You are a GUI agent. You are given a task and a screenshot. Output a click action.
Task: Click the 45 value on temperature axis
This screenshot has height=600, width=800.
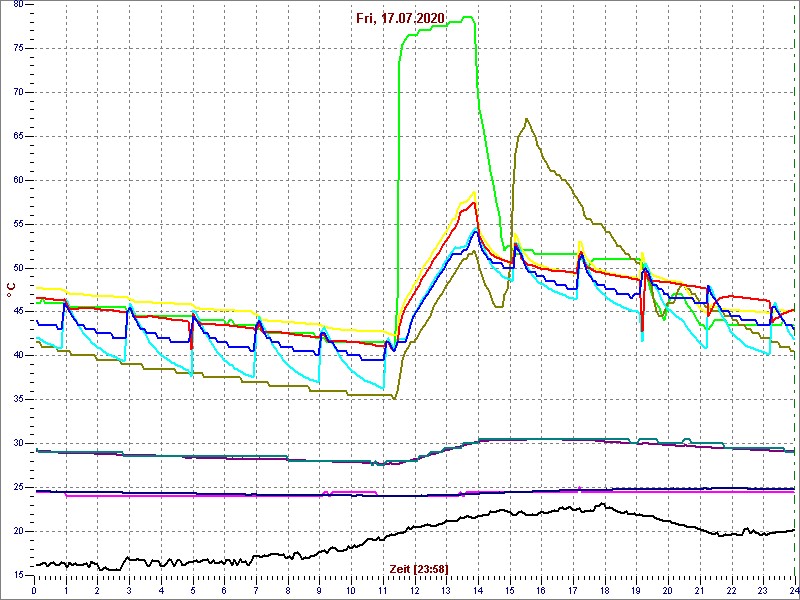[x=18, y=312]
